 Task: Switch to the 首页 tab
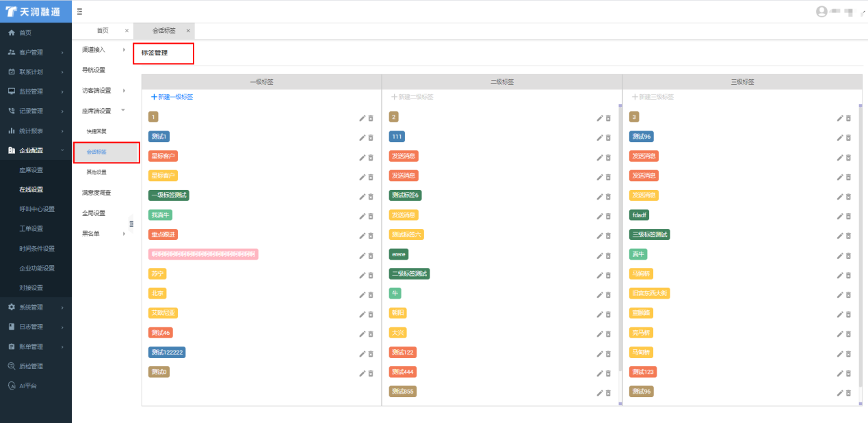[103, 31]
